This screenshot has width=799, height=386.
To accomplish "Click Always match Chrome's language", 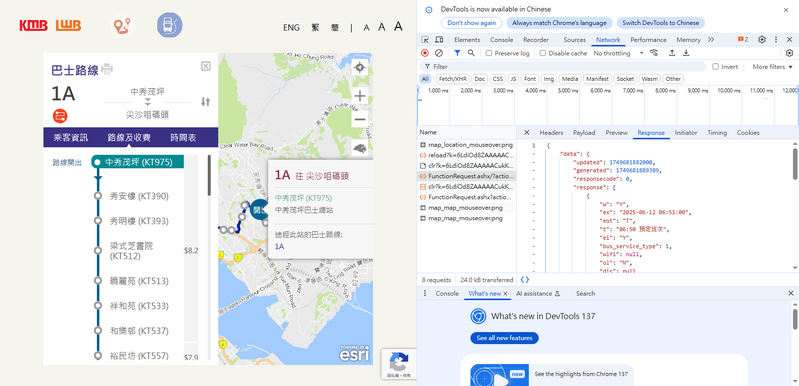I will tap(560, 23).
